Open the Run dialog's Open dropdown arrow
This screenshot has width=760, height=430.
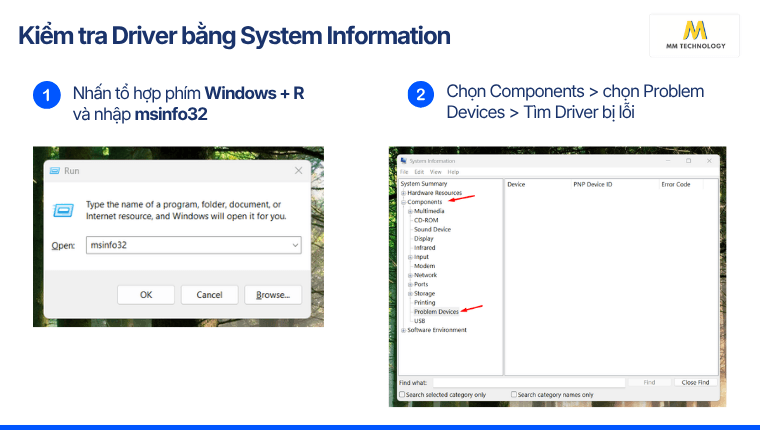pyautogui.click(x=295, y=245)
